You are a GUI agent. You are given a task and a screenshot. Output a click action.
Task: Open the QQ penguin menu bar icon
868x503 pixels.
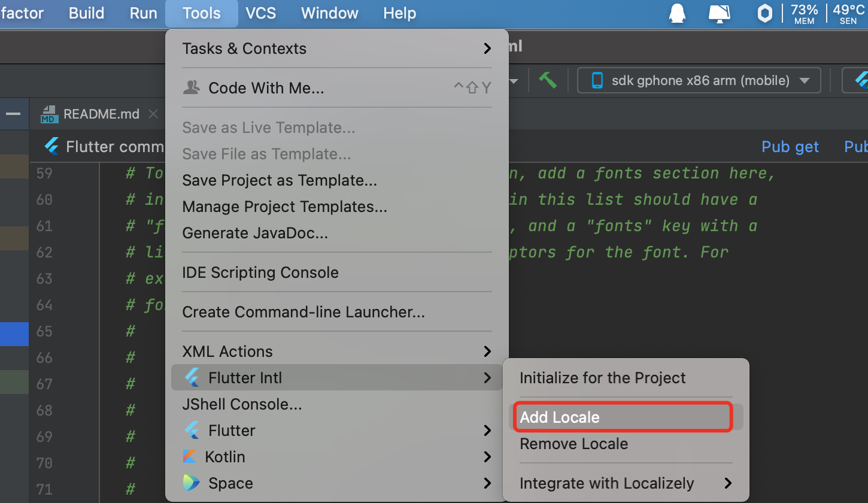677,13
